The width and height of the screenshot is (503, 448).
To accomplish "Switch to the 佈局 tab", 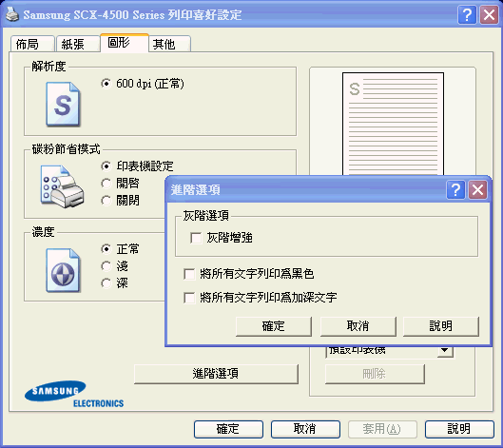I will coord(32,44).
